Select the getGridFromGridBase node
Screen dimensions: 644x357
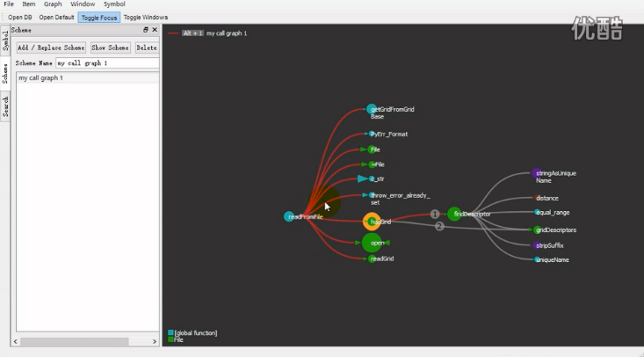(372, 109)
